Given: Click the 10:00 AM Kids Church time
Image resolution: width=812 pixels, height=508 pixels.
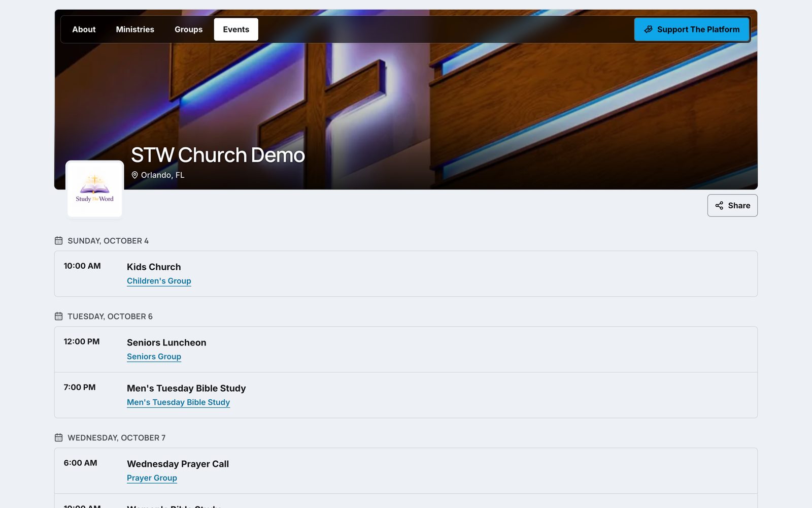Looking at the screenshot, I should point(82,266).
